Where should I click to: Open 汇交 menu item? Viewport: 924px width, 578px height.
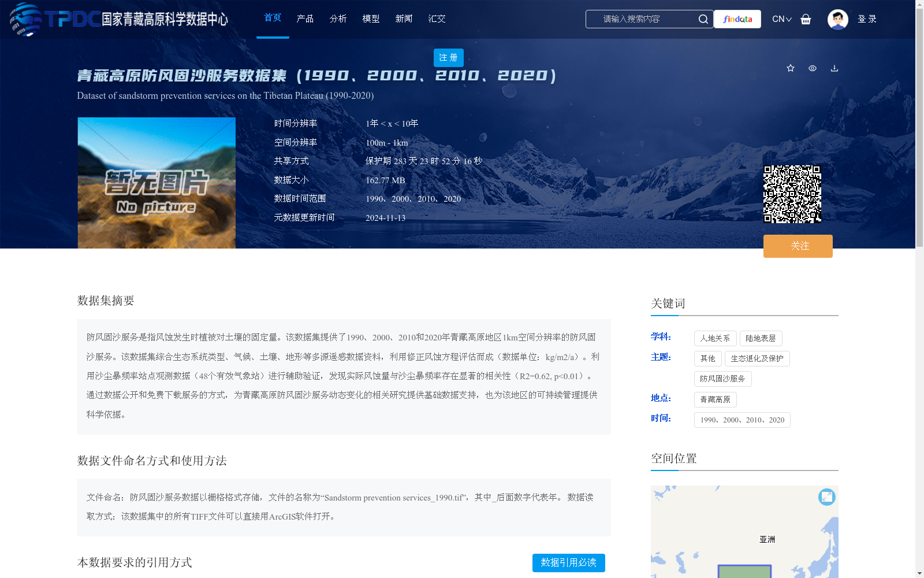(x=437, y=18)
